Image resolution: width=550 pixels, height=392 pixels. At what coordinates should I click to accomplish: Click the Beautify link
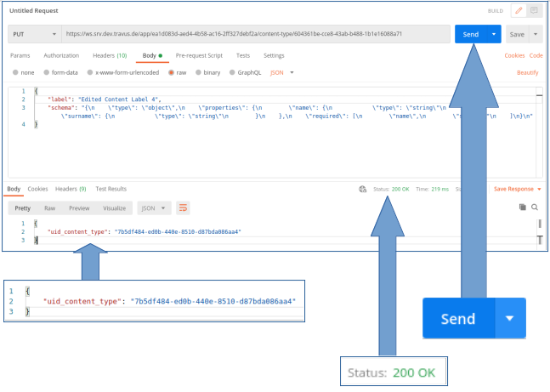coord(528,72)
